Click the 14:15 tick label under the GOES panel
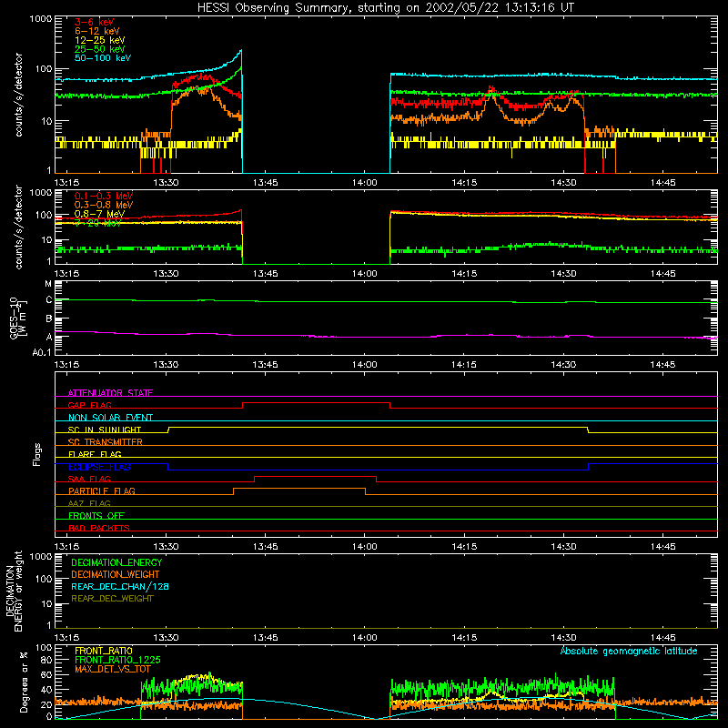The width and height of the screenshot is (728, 728). [x=464, y=365]
